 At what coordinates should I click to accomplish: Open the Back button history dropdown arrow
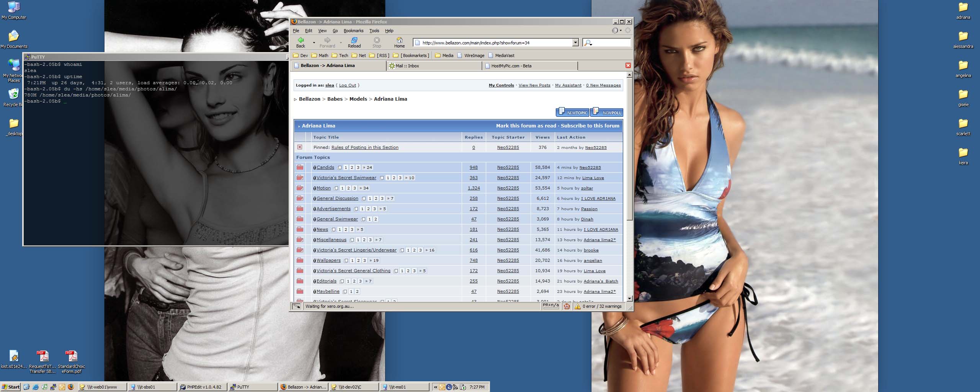point(314,42)
